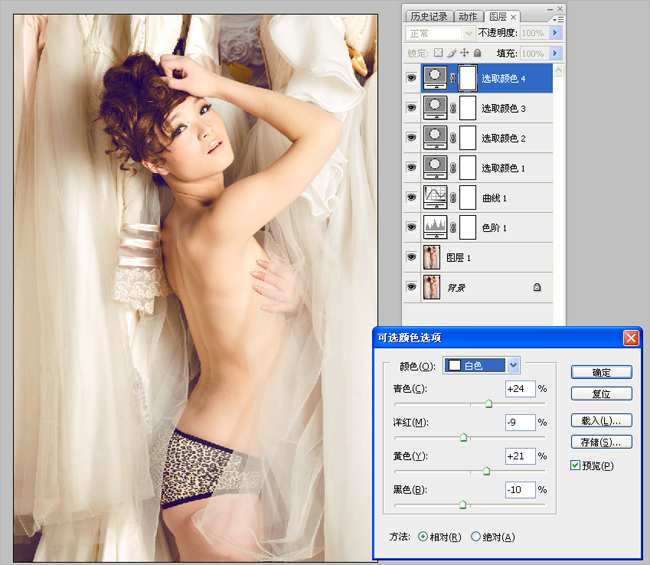Click the lock transparent pixels icon
The height and width of the screenshot is (565, 650).
438,53
